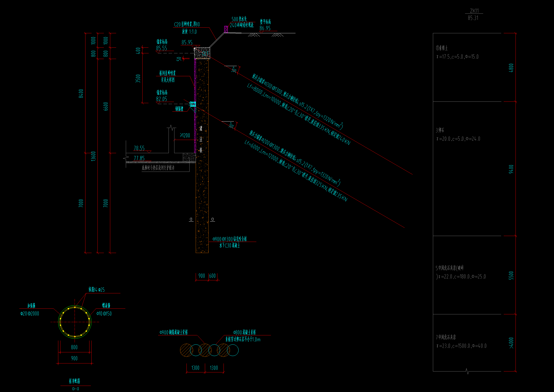Select the spiral hoop label "螺旋箍"

point(106,306)
